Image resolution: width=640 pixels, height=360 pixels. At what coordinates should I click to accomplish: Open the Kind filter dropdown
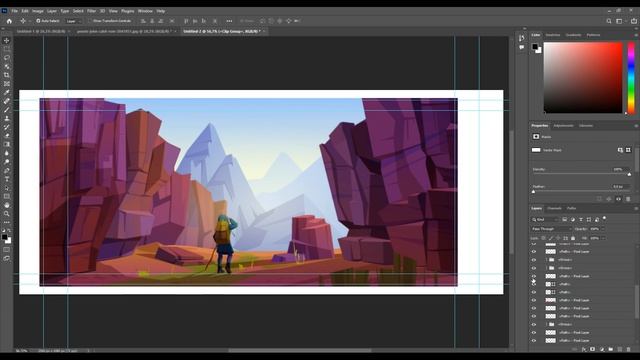pos(544,220)
